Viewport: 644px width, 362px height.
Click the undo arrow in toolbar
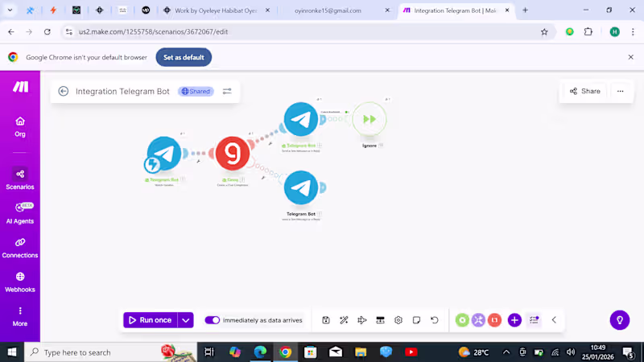pos(435,320)
